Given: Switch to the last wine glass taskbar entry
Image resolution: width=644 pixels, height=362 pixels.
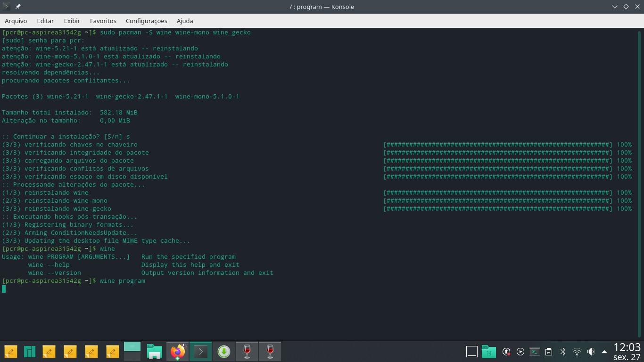Looking at the screenshot, I should 270,352.
